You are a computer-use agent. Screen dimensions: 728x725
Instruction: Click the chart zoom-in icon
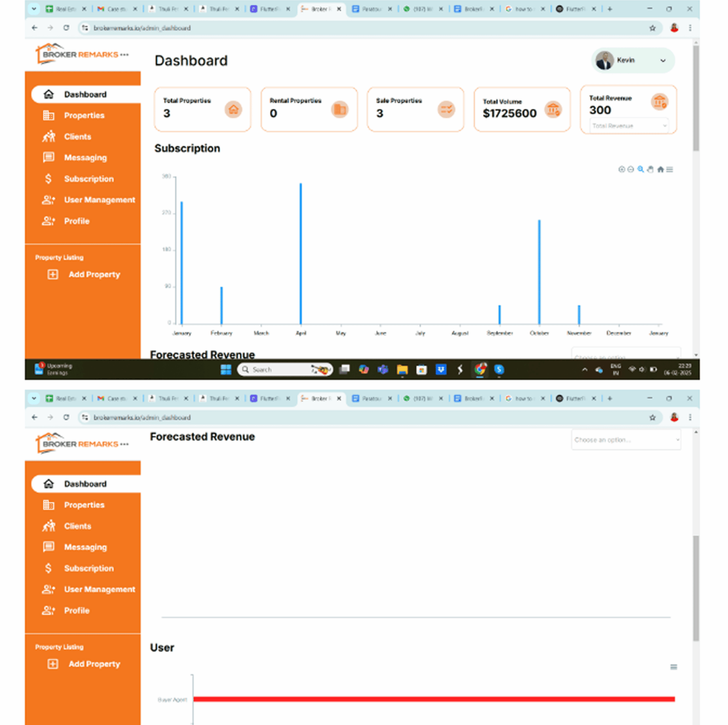[x=621, y=169]
